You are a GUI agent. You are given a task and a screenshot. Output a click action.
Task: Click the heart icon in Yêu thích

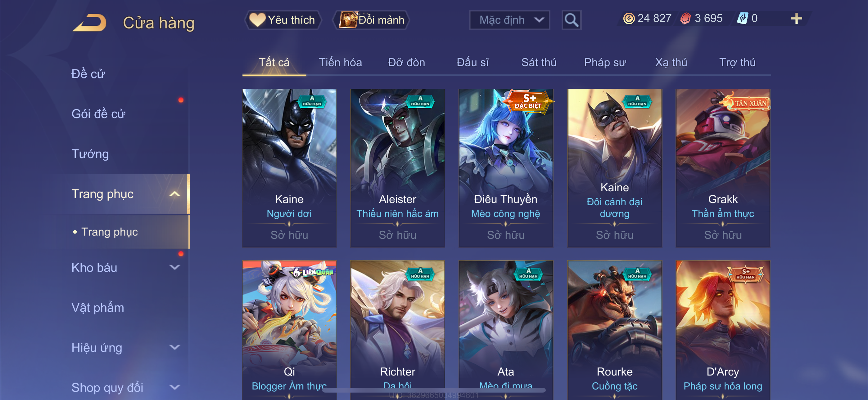[x=257, y=20]
